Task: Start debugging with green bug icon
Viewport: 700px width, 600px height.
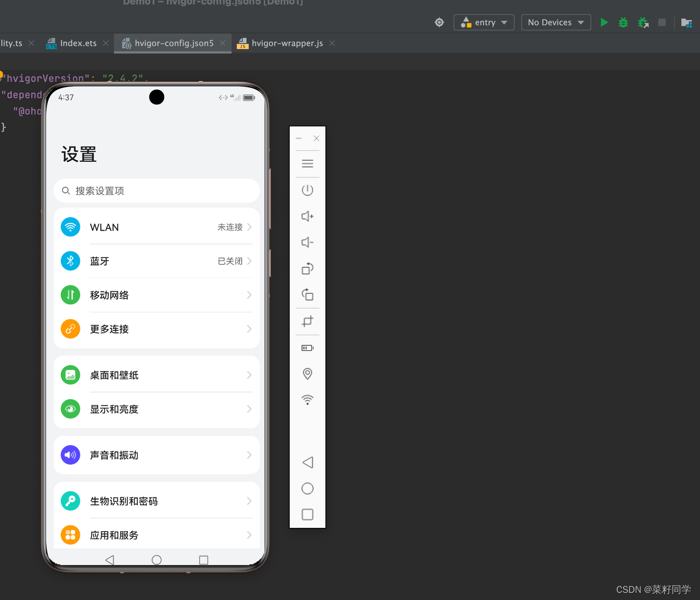Action: point(623,22)
